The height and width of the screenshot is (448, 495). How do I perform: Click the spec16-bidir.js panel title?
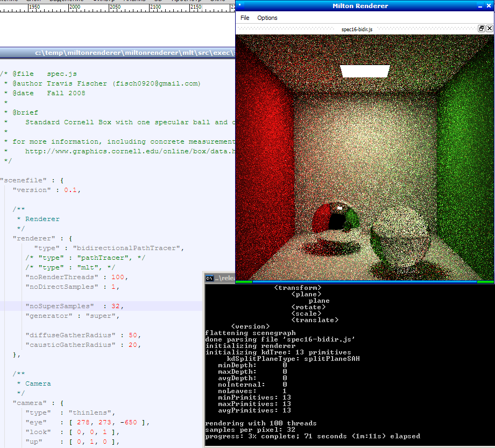point(357,29)
